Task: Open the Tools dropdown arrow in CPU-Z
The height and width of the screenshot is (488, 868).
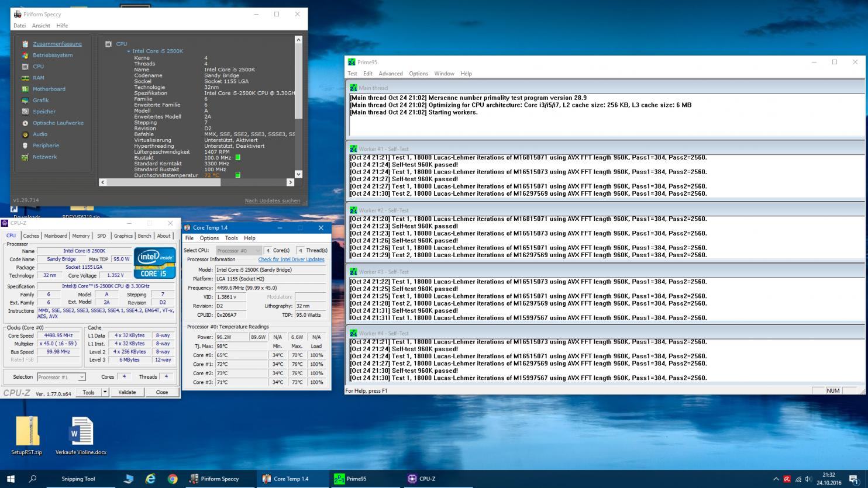Action: tap(105, 392)
